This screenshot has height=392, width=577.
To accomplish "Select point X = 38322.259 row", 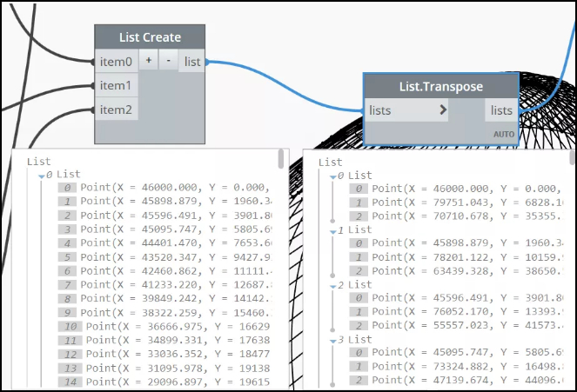I will click(x=164, y=313).
